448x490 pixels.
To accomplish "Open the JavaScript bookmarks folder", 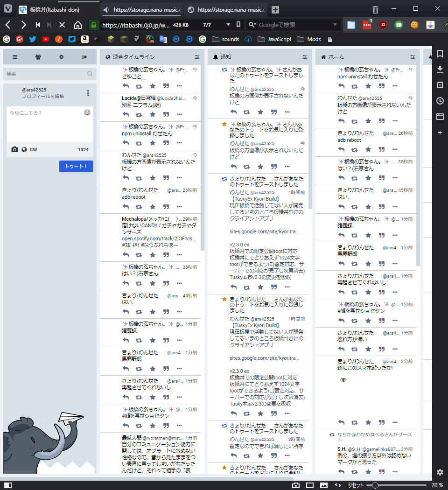I will [x=274, y=39].
